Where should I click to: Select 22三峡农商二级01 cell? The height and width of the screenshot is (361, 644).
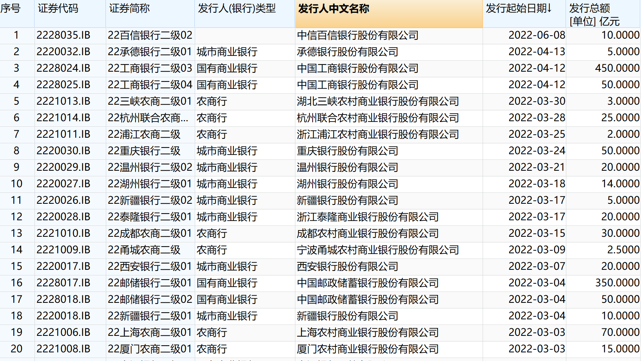pos(150,101)
